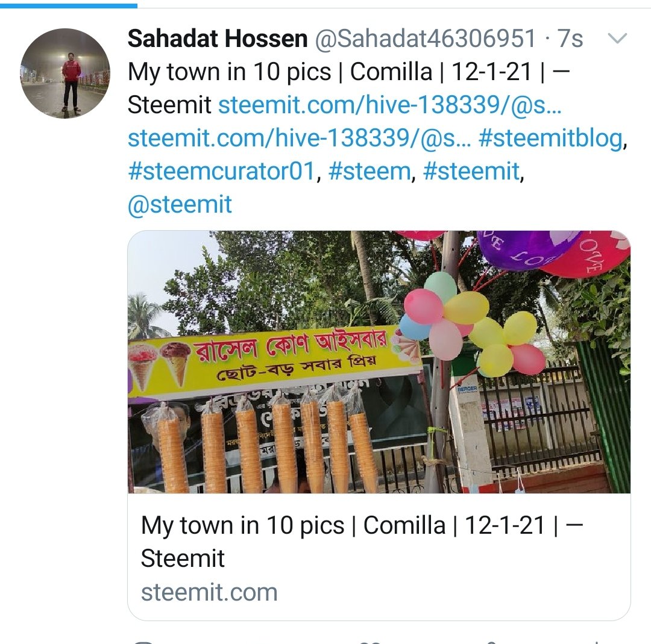Click the plain word Steemit in the tweet body
Screen dimensions: 651x644
169,105
